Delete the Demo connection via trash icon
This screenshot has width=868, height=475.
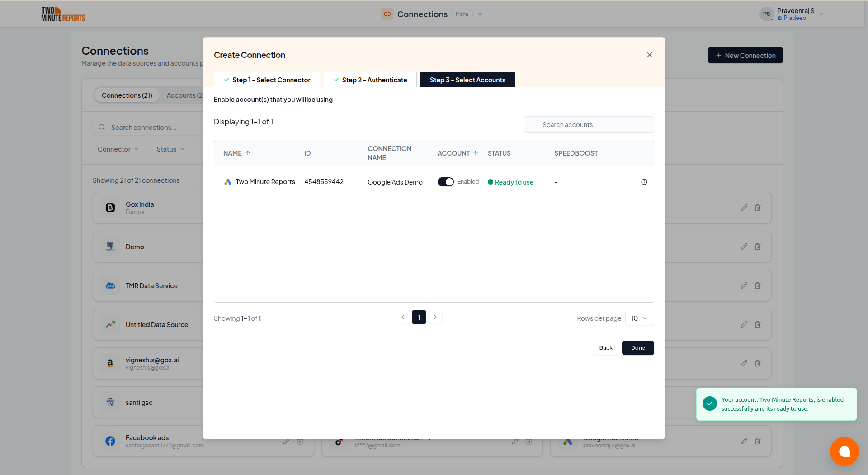click(x=758, y=247)
